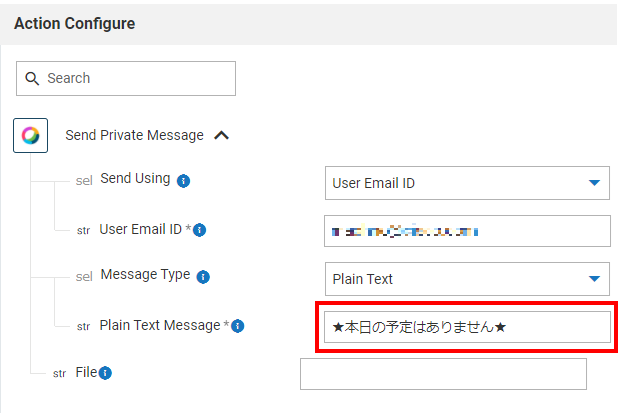Screen dimensions: 625x413
Task: Click the info icon beside Send Using
Action: pos(184,181)
